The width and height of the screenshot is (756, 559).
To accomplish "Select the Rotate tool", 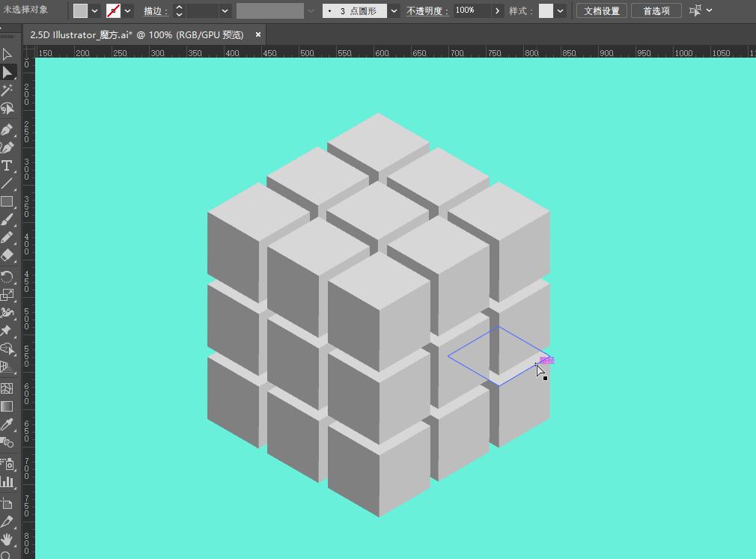I will [7, 276].
